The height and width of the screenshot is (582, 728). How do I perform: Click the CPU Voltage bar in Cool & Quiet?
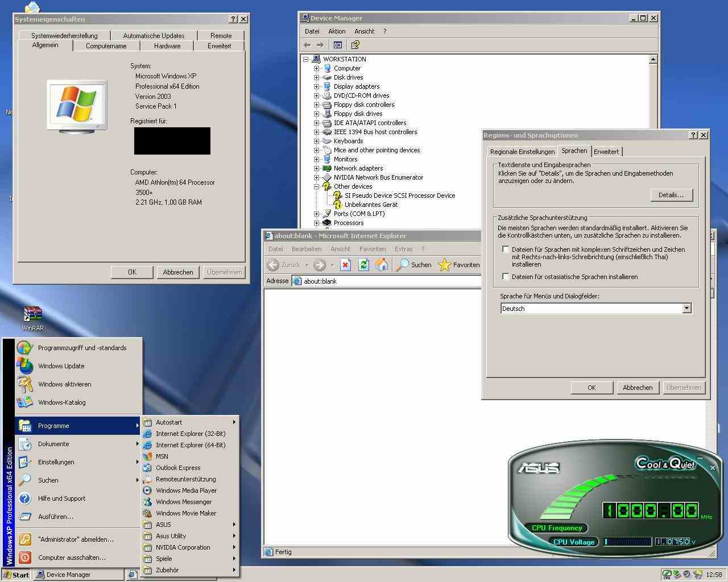click(627, 542)
